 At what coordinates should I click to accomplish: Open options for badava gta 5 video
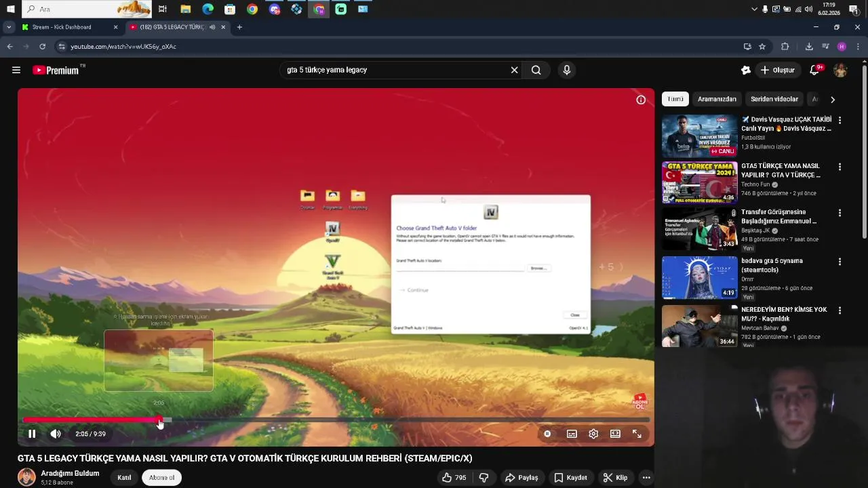840,262
